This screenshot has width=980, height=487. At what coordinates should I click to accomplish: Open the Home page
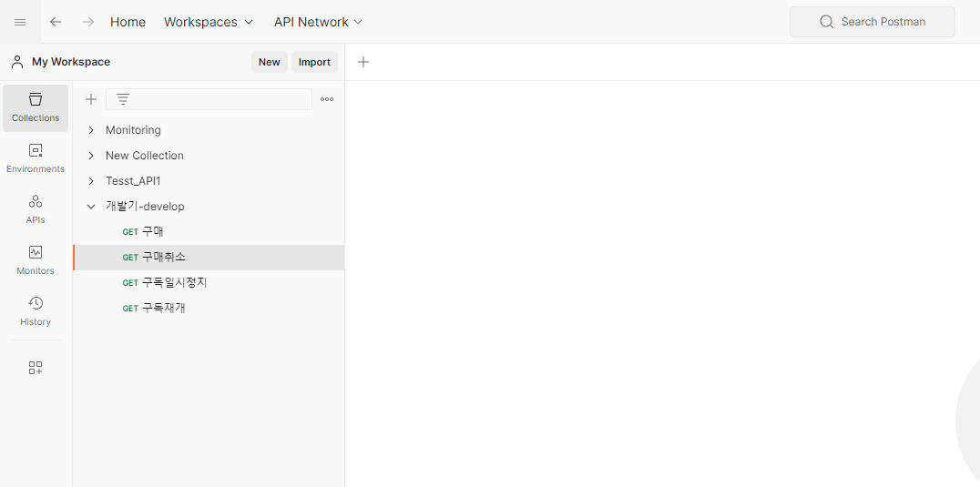tap(128, 22)
